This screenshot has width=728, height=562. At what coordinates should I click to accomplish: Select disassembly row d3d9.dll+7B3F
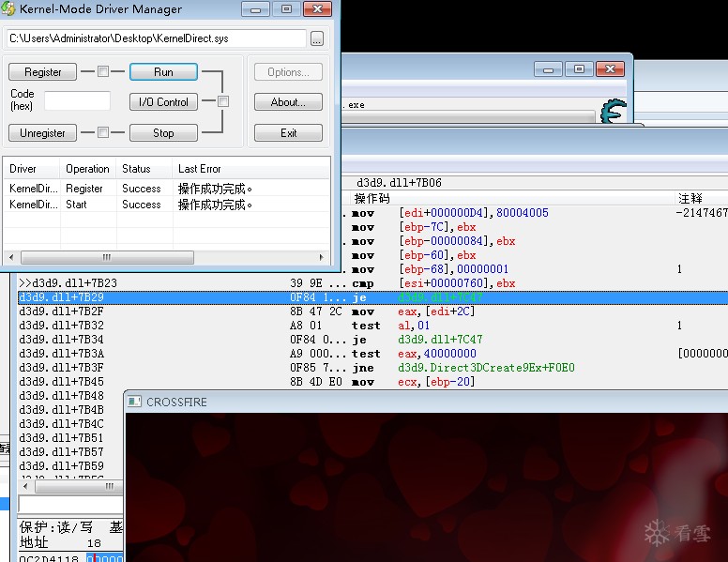[372, 368]
